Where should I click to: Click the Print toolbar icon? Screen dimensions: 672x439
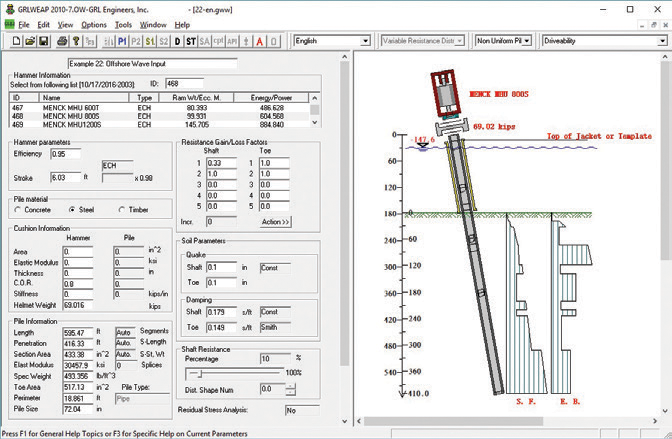coord(62,41)
